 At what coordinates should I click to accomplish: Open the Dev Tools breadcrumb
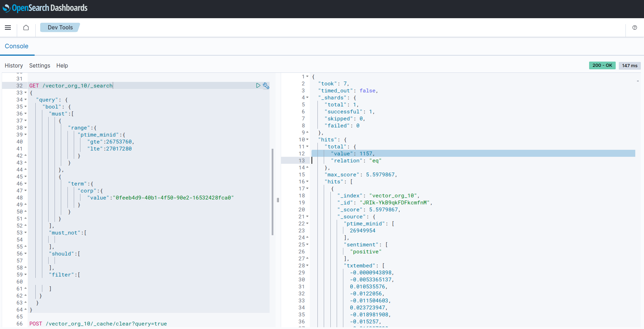[60, 27]
